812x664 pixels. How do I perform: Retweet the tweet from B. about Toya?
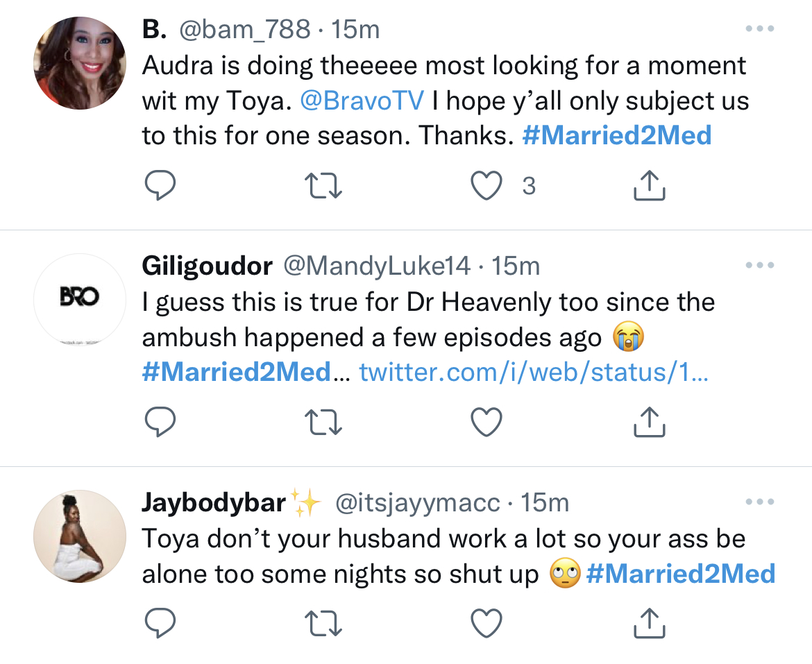pyautogui.click(x=324, y=185)
